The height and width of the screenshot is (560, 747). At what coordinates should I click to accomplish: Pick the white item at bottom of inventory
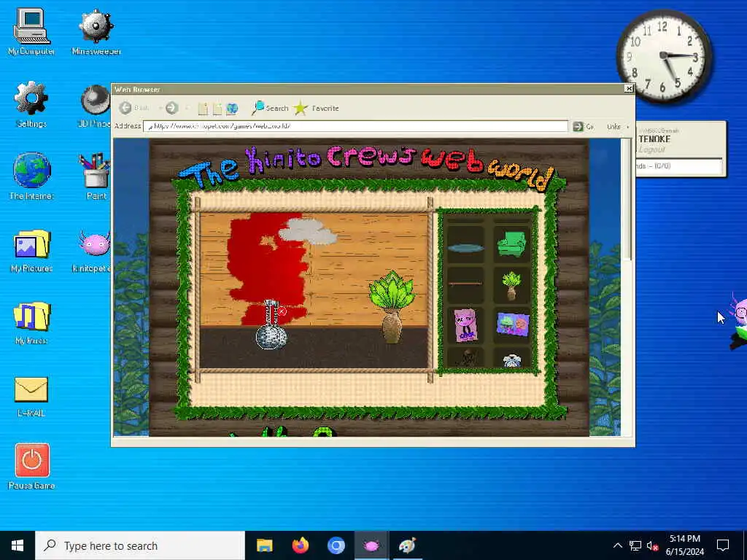pos(512,361)
